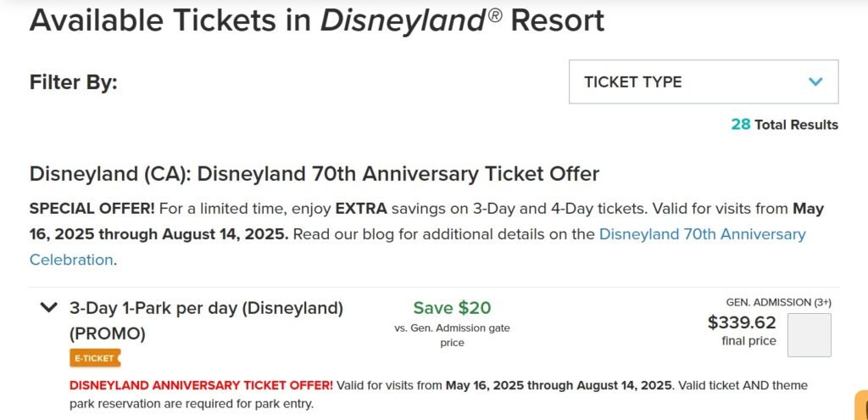Click the vs. Gen. Admission gate price note
The height and width of the screenshot is (420, 868).
(453, 335)
